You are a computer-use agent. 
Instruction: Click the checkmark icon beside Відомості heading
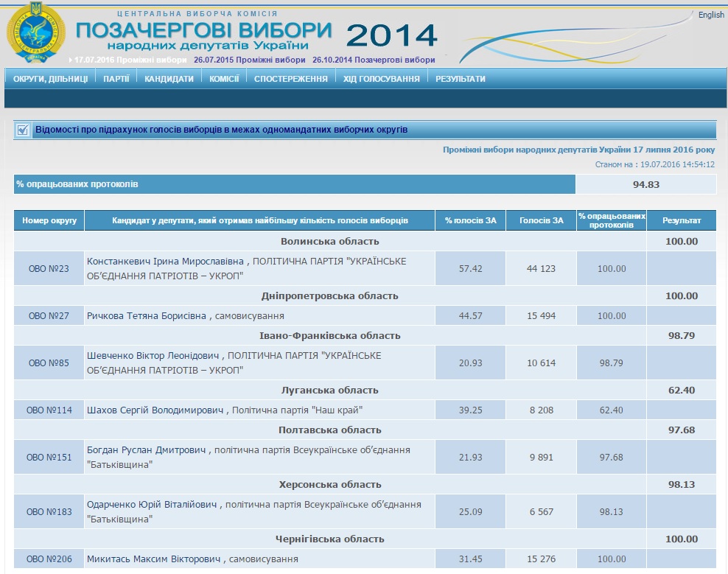pos(23,130)
